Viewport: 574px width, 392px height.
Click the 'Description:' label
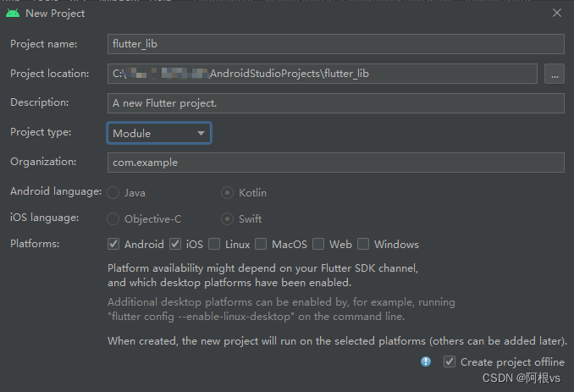tap(40, 102)
